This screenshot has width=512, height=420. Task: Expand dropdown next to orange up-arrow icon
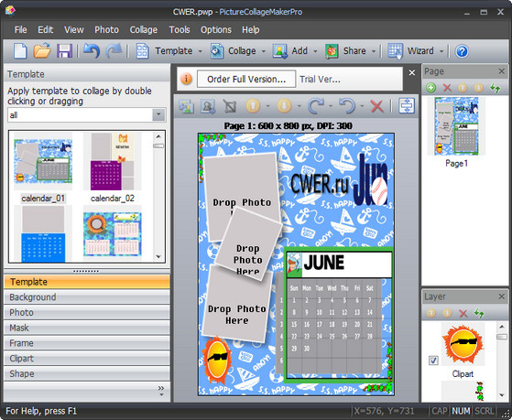[267, 106]
